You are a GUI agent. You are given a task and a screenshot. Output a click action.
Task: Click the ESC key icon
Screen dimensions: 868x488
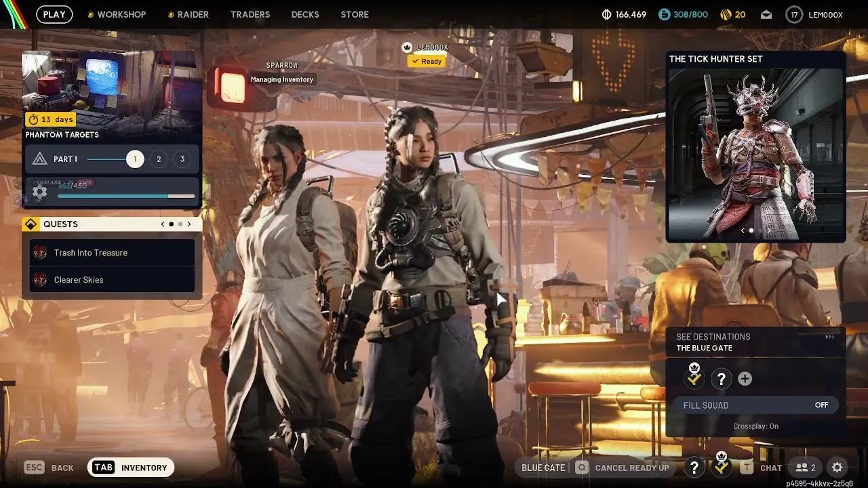click(35, 468)
